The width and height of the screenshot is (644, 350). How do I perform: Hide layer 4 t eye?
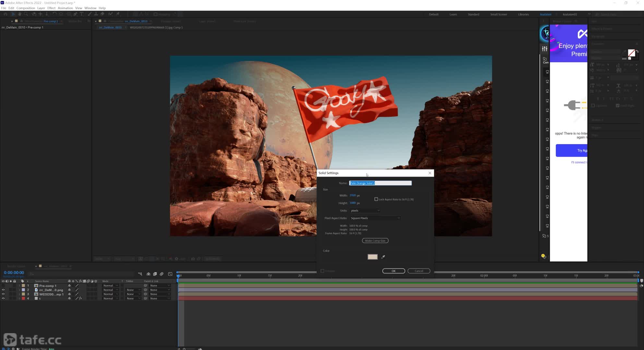click(x=3, y=298)
